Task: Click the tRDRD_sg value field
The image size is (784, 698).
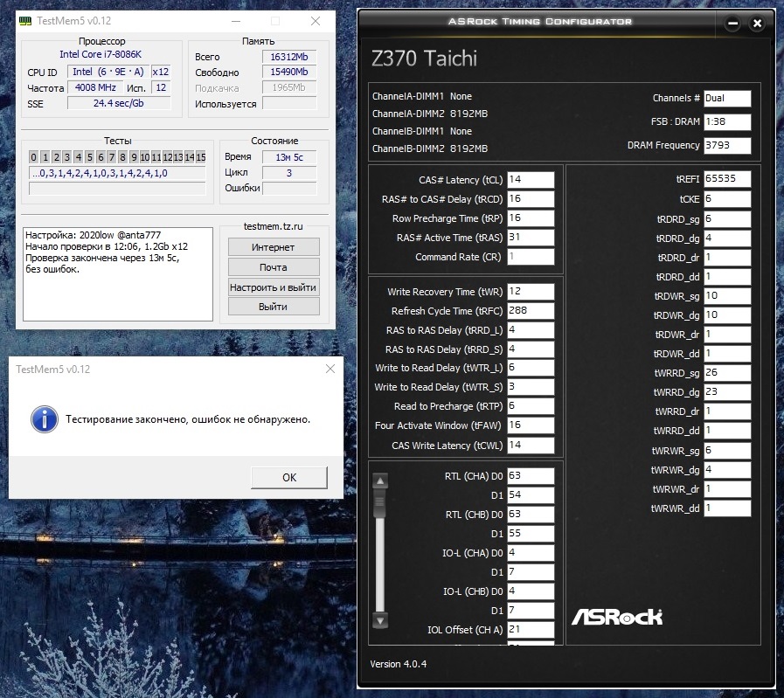Action: [x=727, y=219]
